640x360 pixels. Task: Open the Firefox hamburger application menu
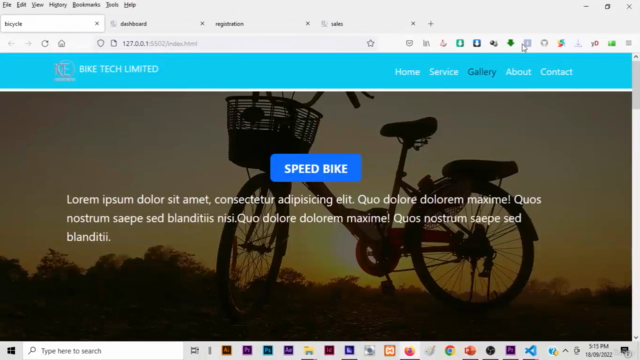pos(629,43)
